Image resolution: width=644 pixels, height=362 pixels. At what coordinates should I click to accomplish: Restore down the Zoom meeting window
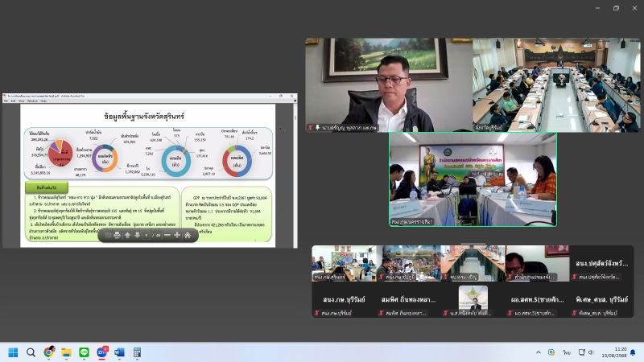click(616, 8)
